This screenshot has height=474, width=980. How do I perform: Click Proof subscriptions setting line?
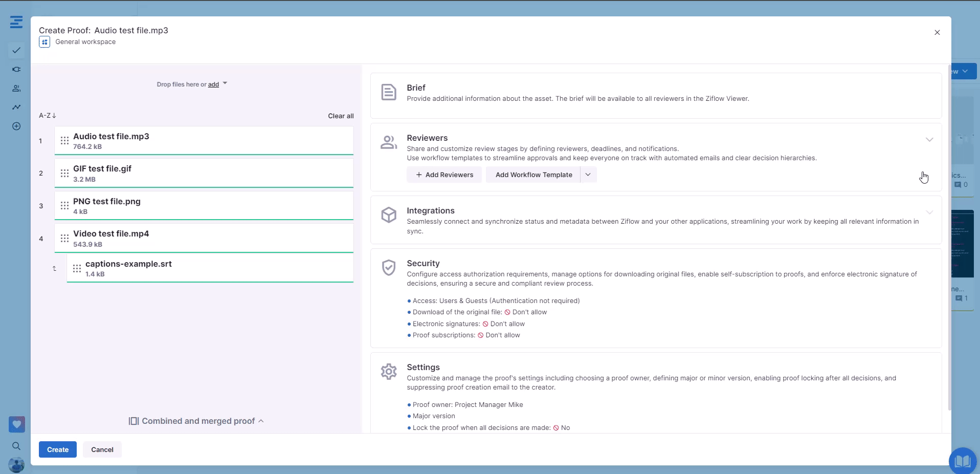pos(463,335)
